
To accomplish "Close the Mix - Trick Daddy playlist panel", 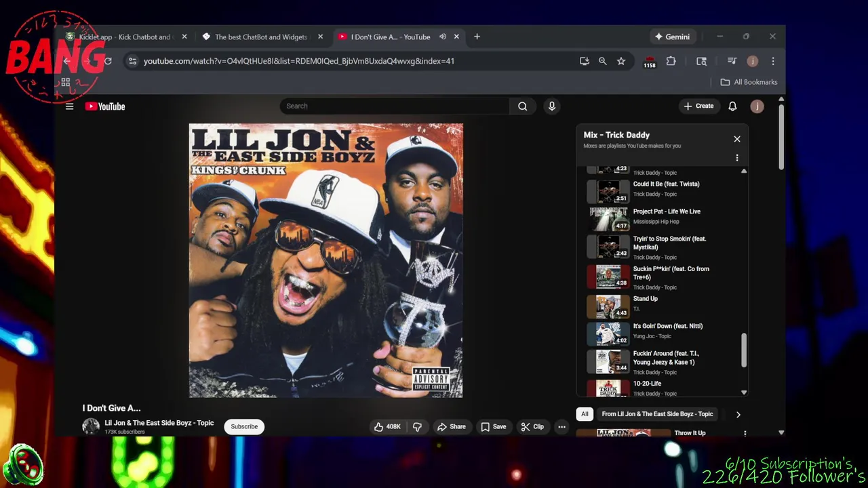I will click(x=737, y=139).
